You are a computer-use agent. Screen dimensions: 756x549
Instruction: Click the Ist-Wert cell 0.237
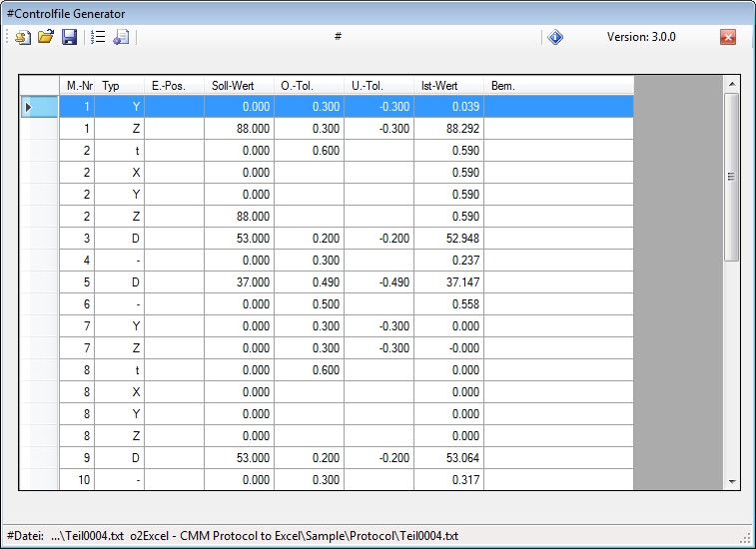[x=448, y=261]
